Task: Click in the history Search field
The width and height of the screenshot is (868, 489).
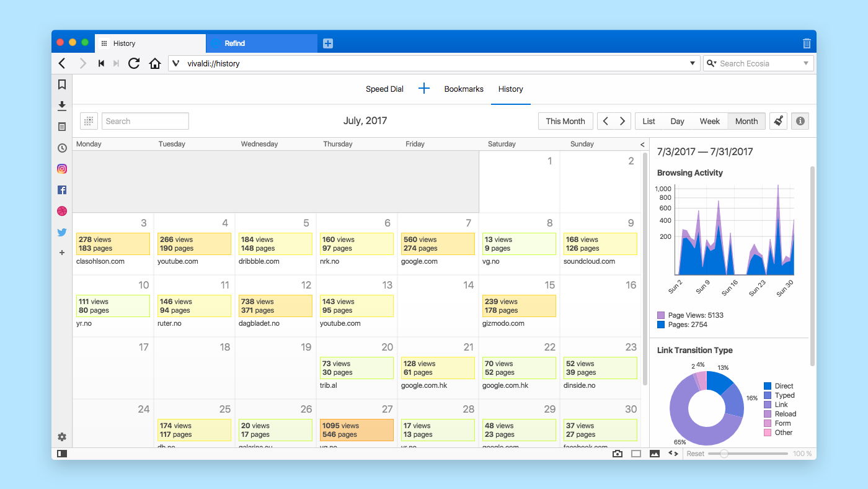Action: tap(145, 121)
